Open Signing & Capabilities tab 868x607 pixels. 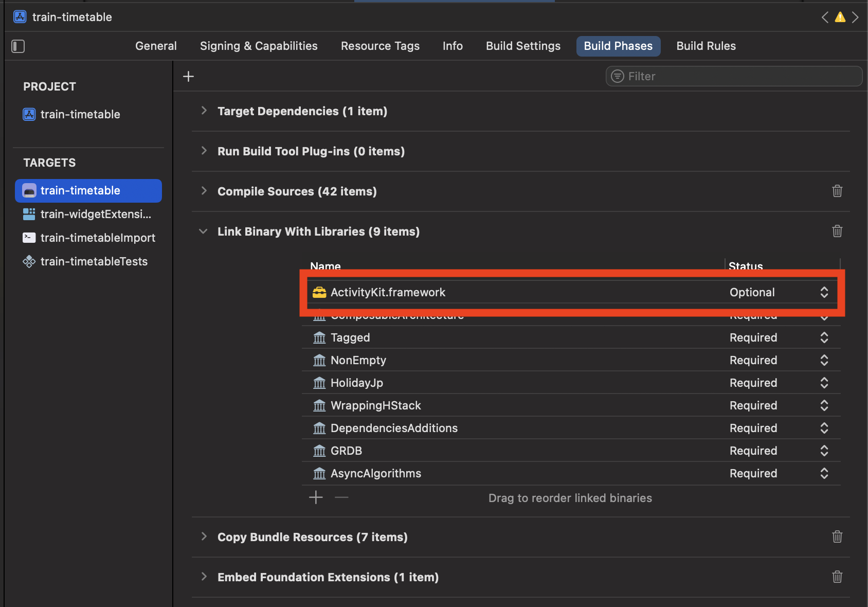pos(259,46)
